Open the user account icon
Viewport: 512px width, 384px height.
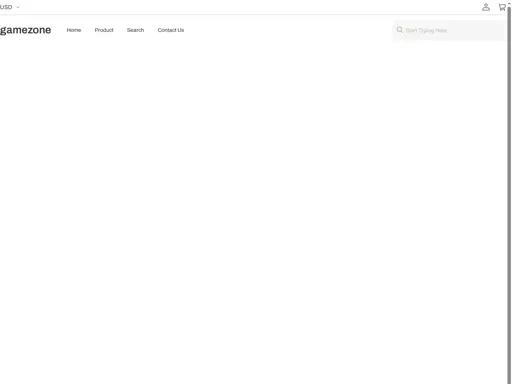(x=486, y=7)
